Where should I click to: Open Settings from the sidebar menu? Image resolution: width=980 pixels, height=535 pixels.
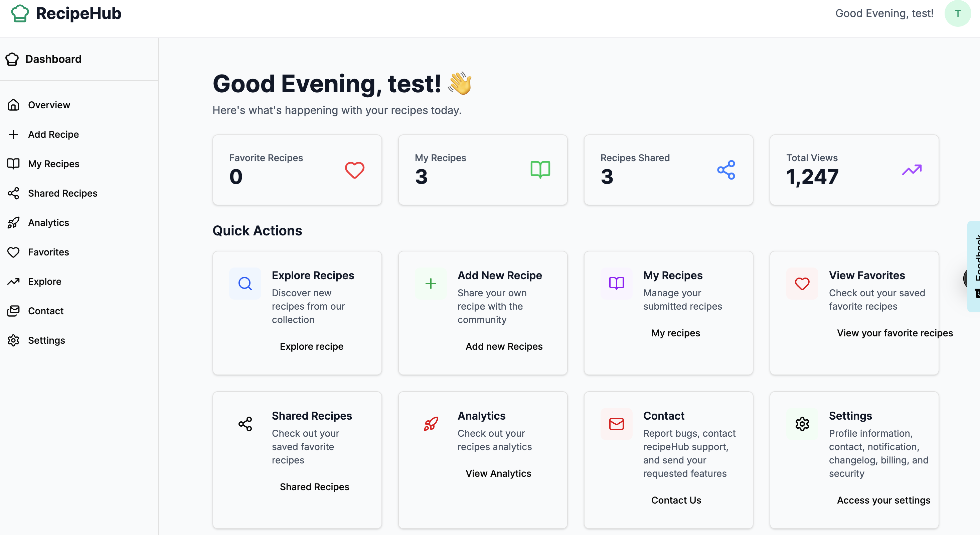coord(46,340)
